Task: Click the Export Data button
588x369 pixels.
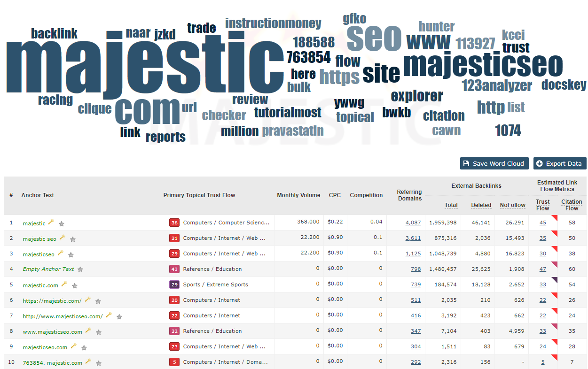Action: pyautogui.click(x=559, y=163)
